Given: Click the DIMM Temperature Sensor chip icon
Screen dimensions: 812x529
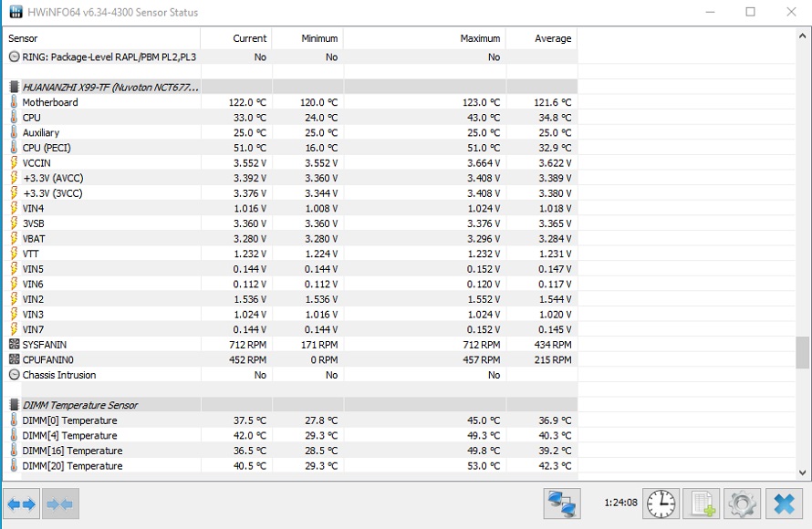Looking at the screenshot, I should [14, 405].
